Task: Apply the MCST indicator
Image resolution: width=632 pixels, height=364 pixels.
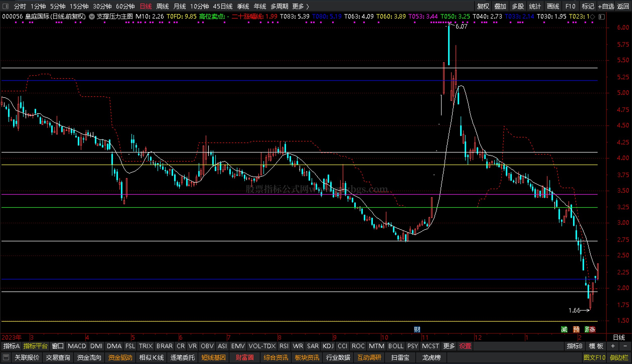Action: click(x=431, y=346)
